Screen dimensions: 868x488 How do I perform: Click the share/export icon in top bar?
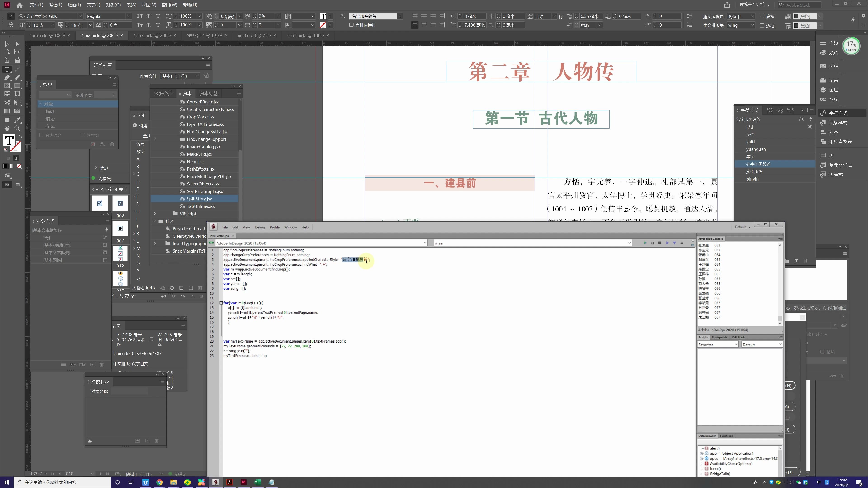[727, 5]
